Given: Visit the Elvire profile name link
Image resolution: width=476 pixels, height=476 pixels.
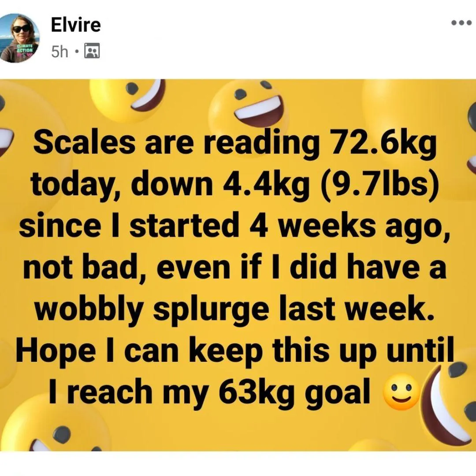Looking at the screenshot, I should (76, 25).
